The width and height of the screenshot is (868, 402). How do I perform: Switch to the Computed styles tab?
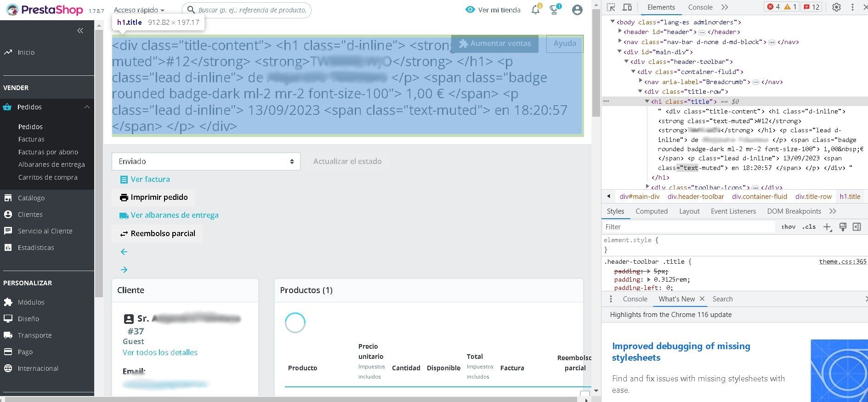point(651,211)
